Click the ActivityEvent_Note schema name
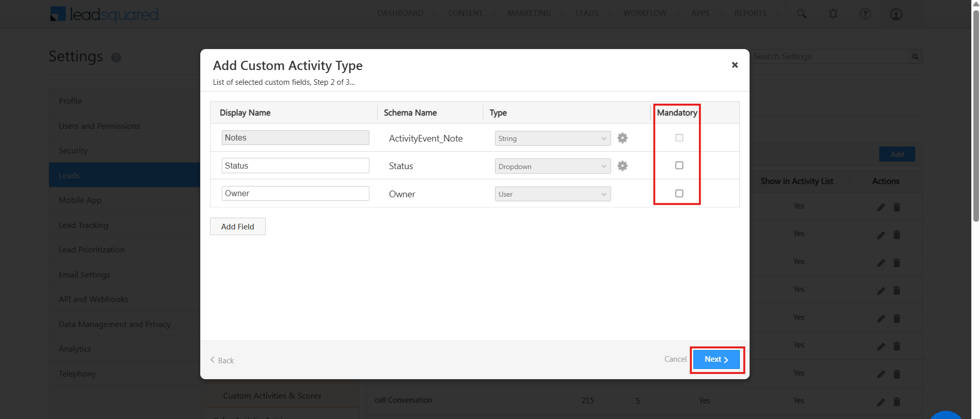980x419 pixels. click(x=426, y=138)
